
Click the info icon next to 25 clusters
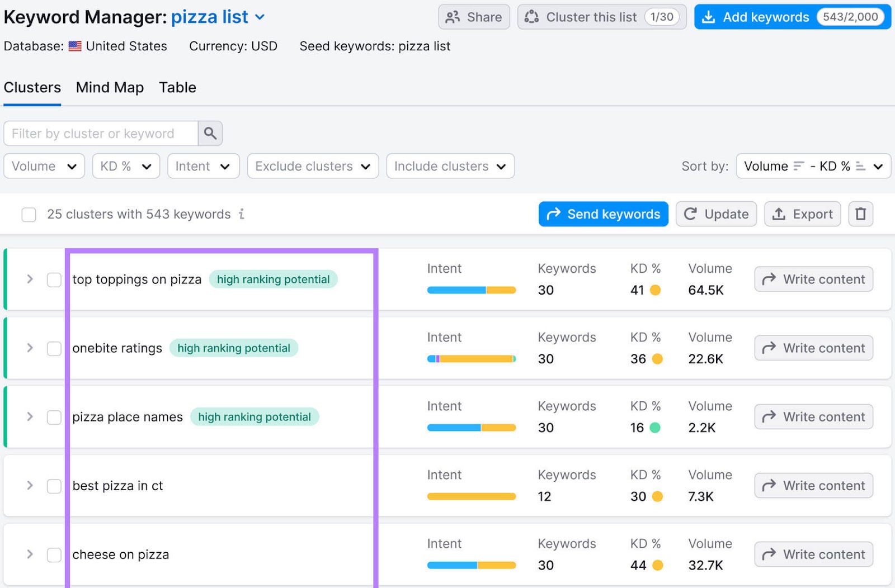click(x=241, y=214)
